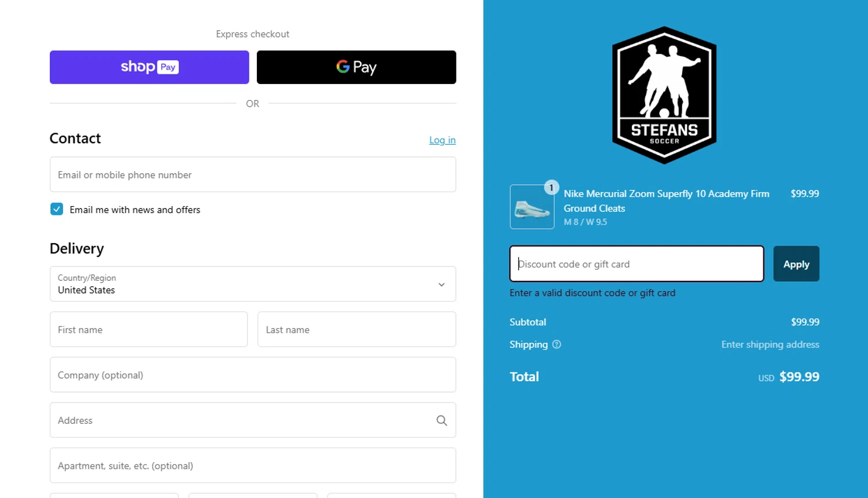
Task: Click the Nike Mercurial Zoom Superfly product name
Action: tap(667, 201)
